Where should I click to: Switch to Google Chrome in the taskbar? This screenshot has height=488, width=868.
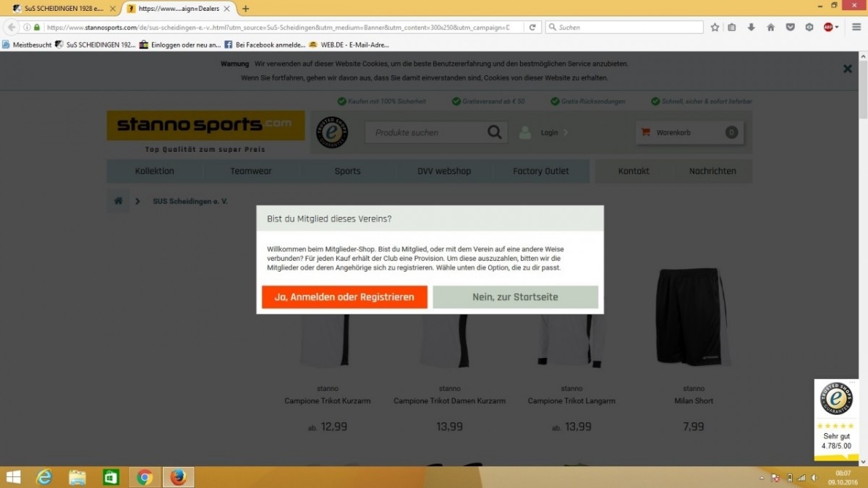[145, 477]
